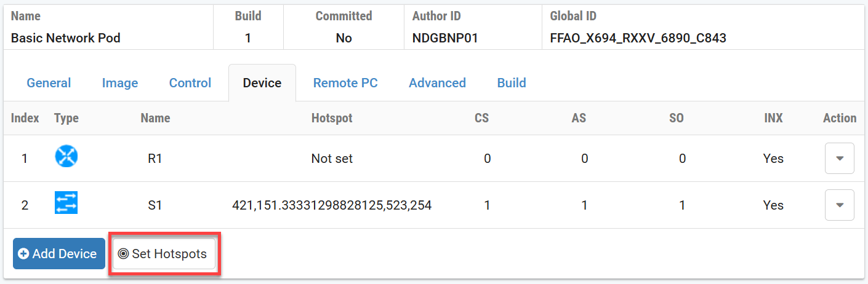The image size is (868, 284).
Task: Open the Action dropdown for S1
Action: (x=839, y=205)
